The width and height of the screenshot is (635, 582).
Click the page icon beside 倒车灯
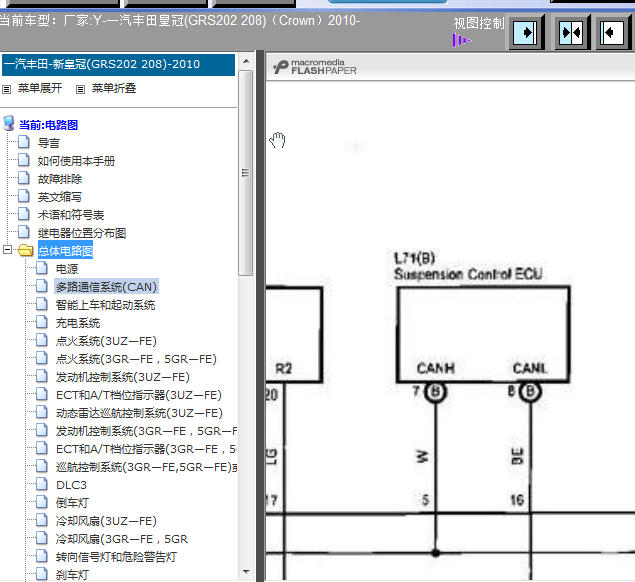[42, 502]
